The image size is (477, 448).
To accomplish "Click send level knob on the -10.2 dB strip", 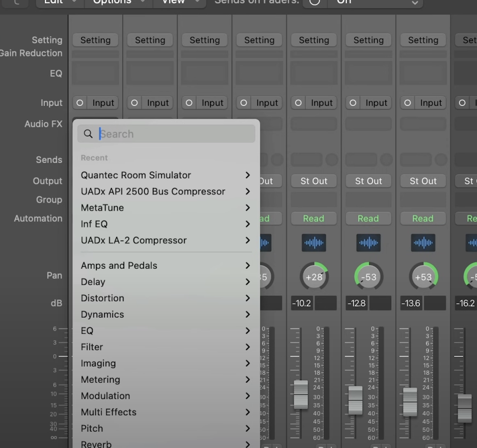I will (332, 159).
